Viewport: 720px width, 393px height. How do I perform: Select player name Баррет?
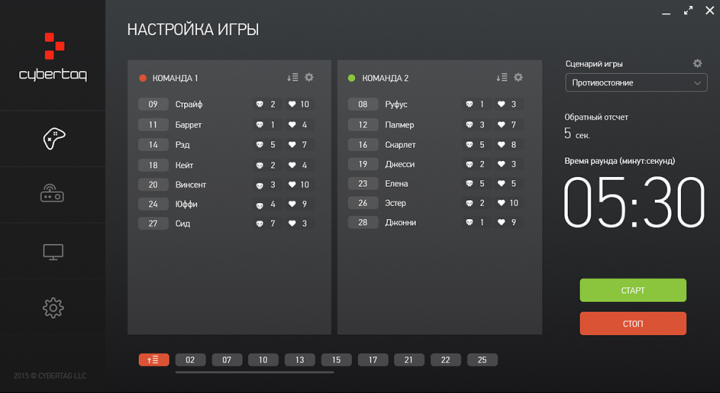[188, 125]
